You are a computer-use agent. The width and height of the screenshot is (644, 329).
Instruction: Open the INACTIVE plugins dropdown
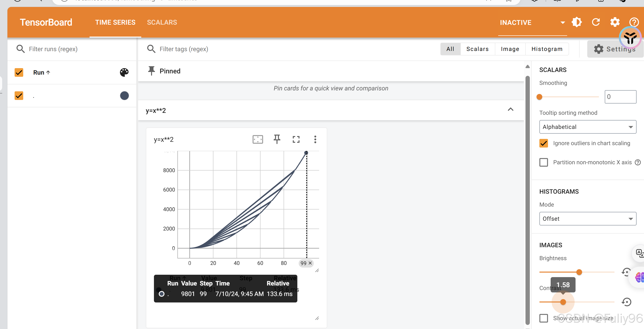[532, 23]
